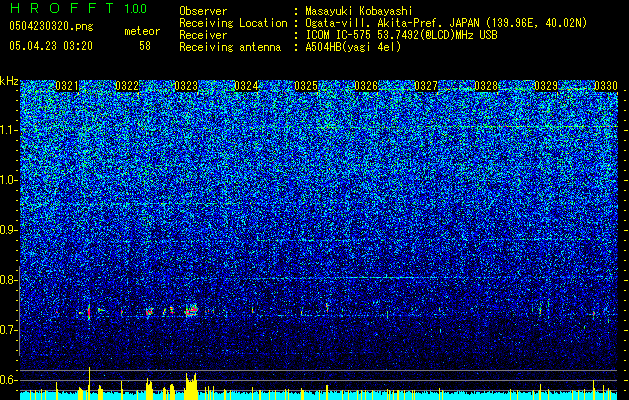This screenshot has height=400, width=629.
Task: Select the file name 0504230320.png
Action: click(x=51, y=26)
